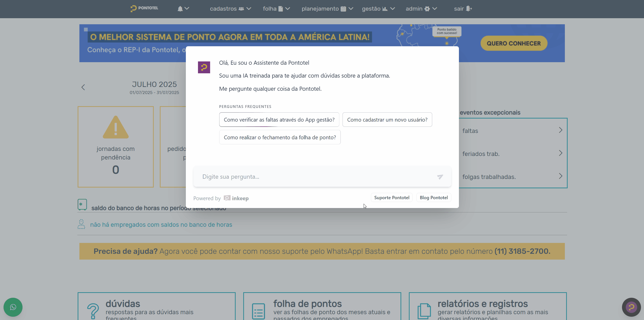
Task: Expand the folha dropdown chevron
Action: click(287, 9)
